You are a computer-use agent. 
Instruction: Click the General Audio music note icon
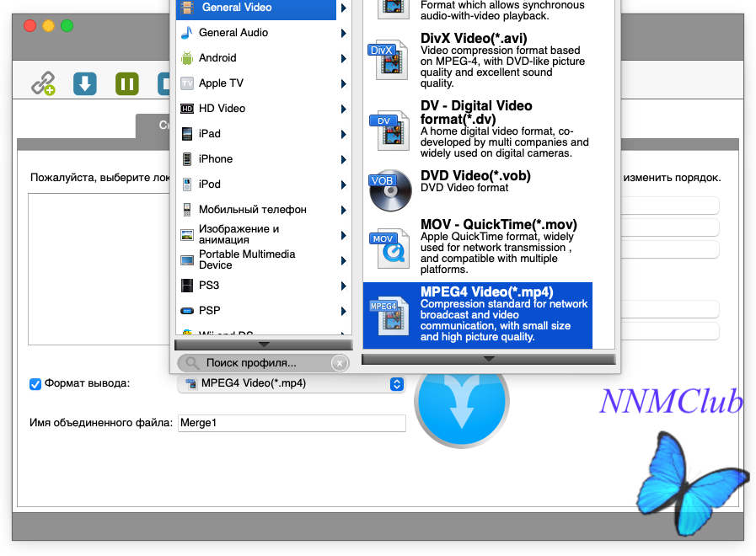[186, 33]
